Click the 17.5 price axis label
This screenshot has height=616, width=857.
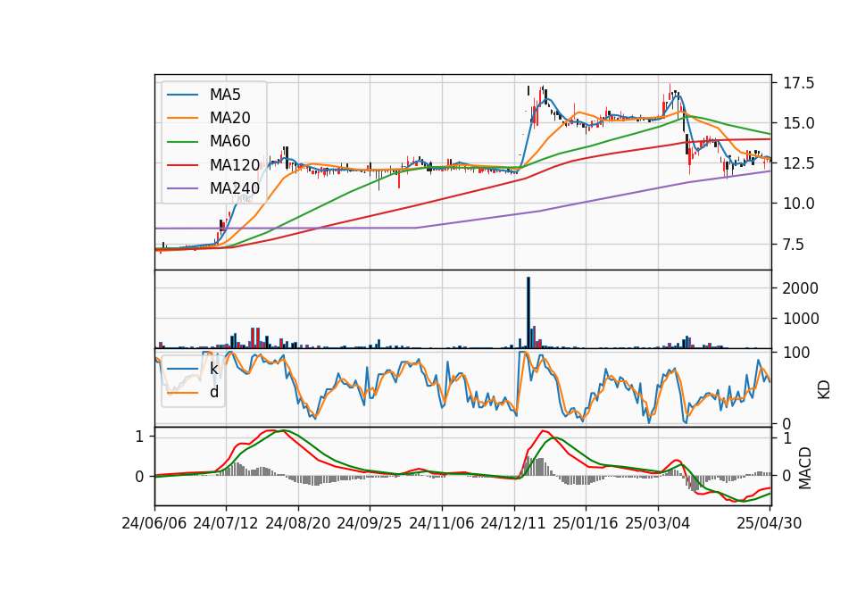click(x=798, y=84)
